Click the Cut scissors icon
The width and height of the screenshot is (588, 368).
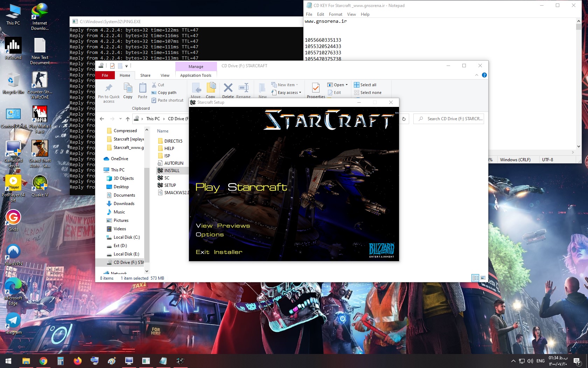click(154, 85)
